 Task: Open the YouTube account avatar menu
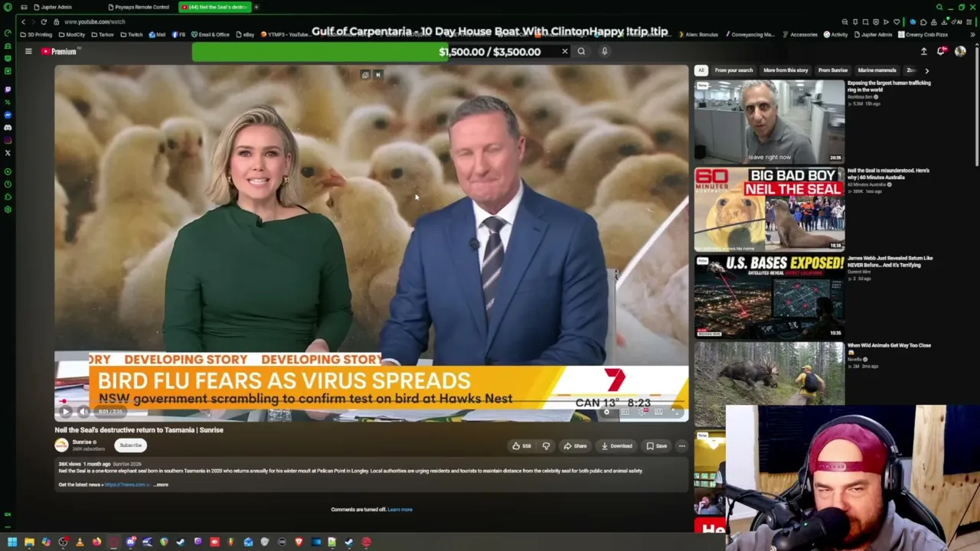coord(960,51)
